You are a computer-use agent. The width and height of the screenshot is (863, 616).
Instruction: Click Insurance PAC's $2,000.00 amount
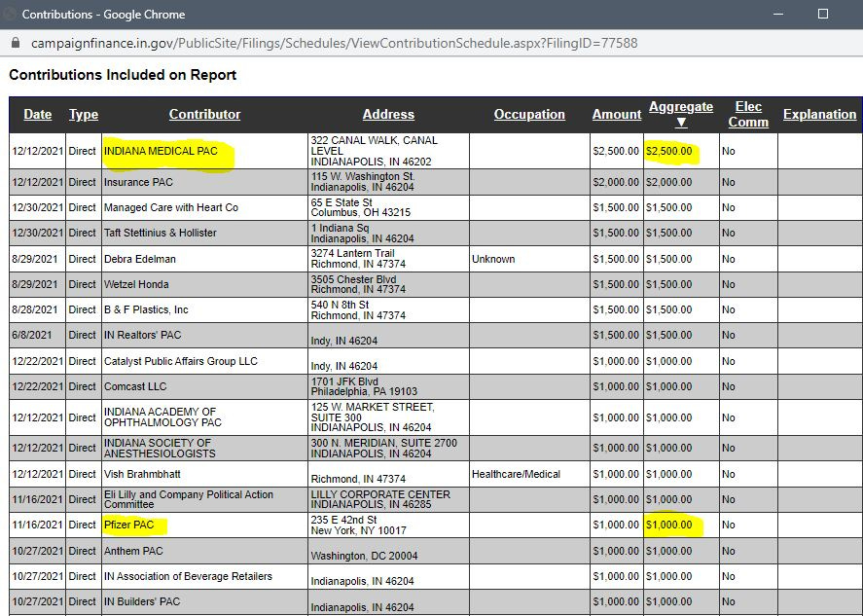(x=616, y=182)
